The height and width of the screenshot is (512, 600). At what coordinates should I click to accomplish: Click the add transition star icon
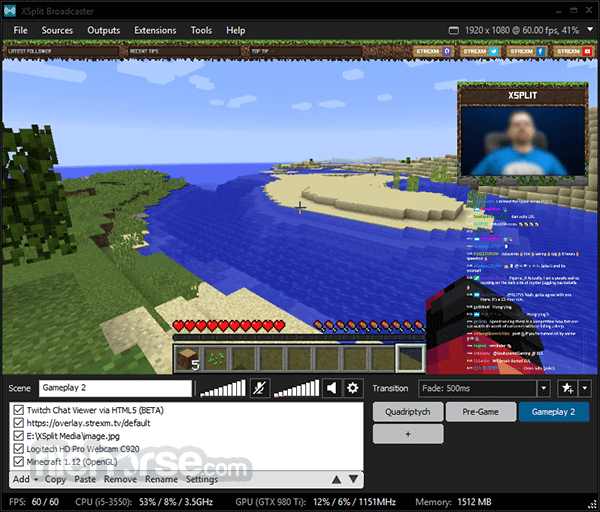point(567,388)
